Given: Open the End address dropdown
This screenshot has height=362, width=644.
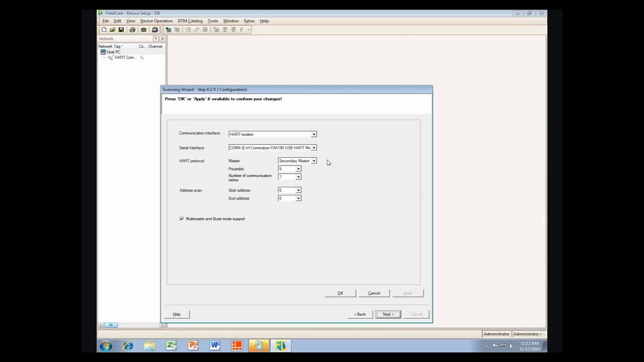Looking at the screenshot, I should tap(298, 198).
